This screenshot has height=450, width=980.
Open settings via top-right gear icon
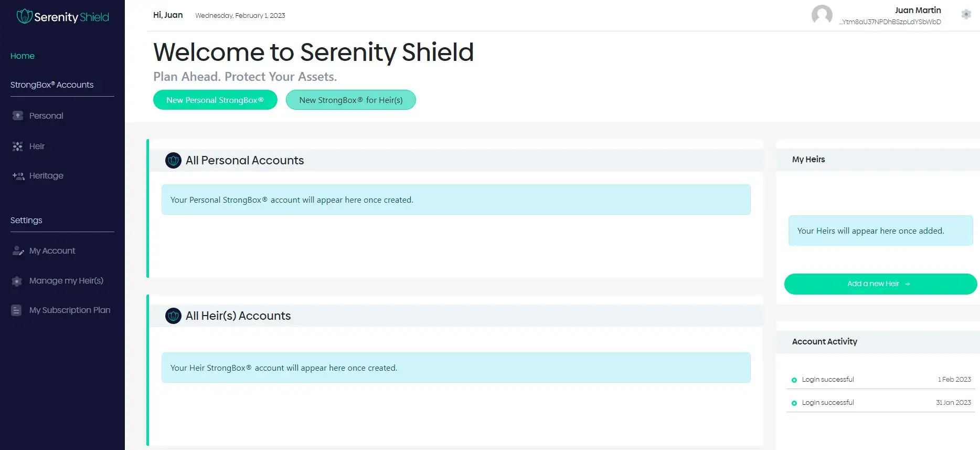coord(966,15)
